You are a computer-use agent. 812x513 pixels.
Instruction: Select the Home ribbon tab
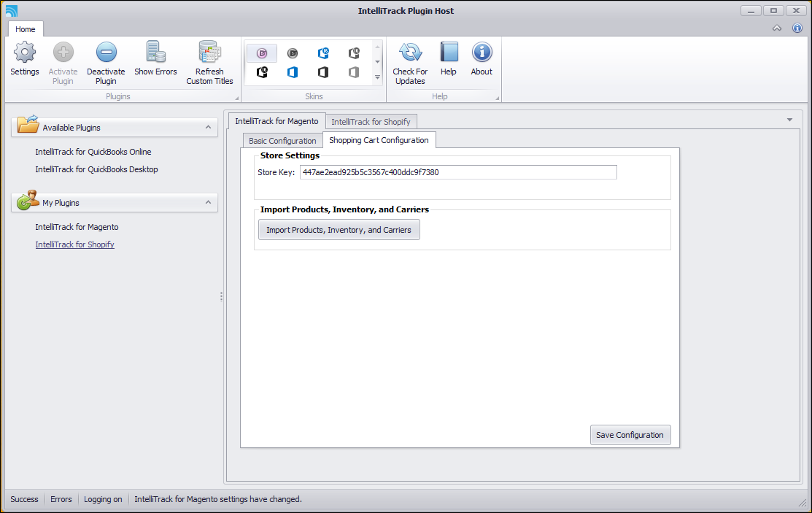[x=26, y=29]
